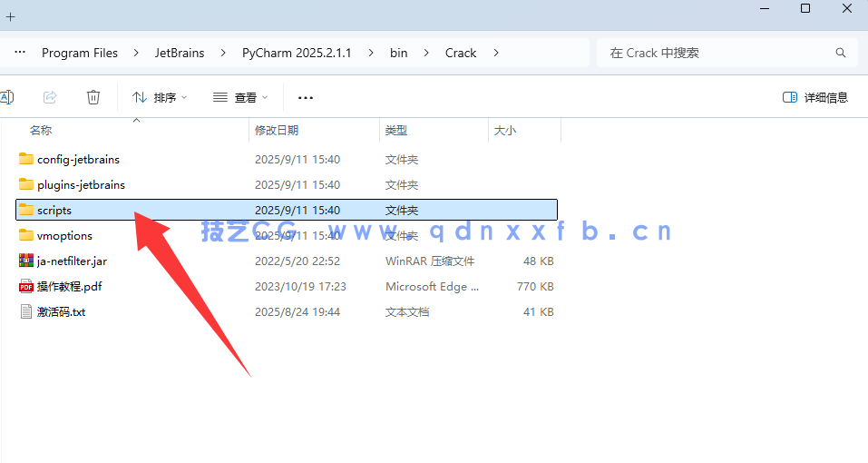Sort by the 大小 (size) column header

click(x=505, y=130)
